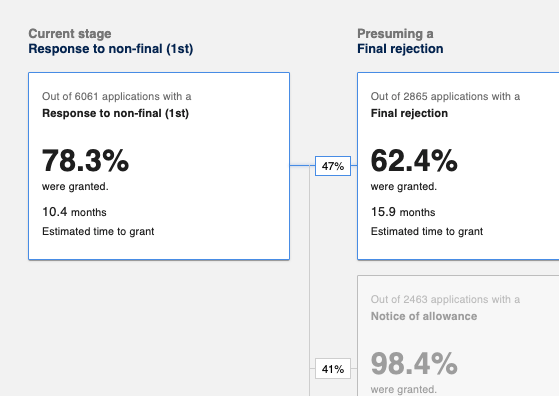Click the Current stage heading
This screenshot has height=396, width=559.
point(70,34)
